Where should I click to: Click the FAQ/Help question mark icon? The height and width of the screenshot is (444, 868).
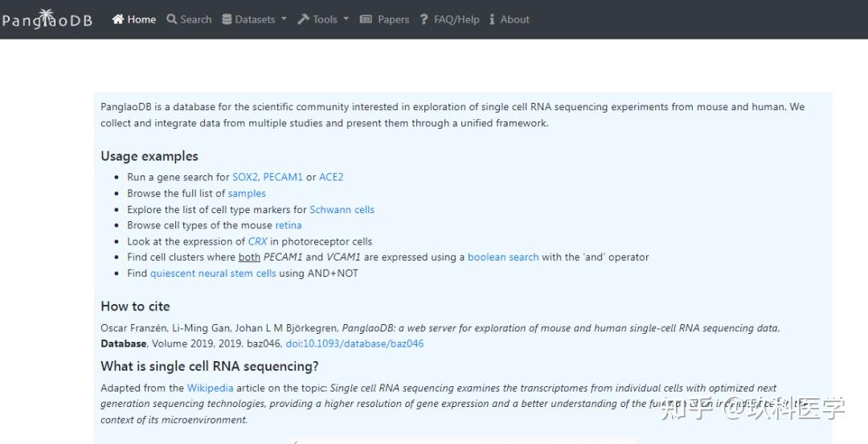tap(424, 19)
